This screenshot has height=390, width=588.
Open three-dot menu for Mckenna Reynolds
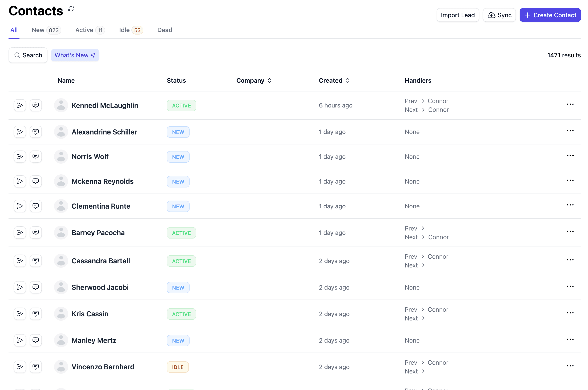pos(570,181)
